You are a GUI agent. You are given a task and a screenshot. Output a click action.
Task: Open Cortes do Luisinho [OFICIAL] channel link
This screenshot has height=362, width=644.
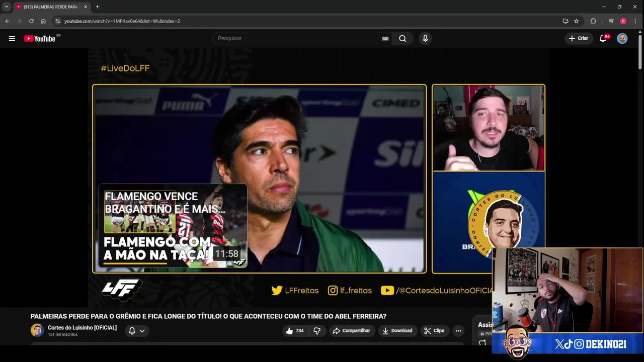(x=82, y=328)
